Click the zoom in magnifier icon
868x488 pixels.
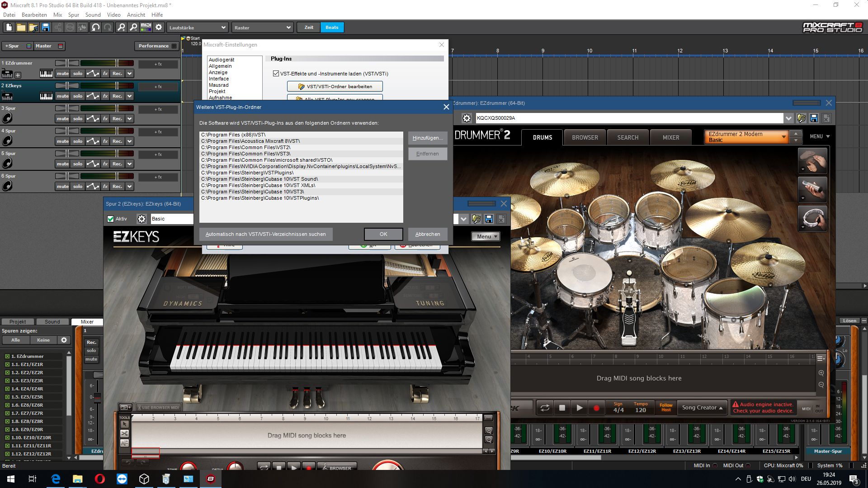click(x=121, y=28)
